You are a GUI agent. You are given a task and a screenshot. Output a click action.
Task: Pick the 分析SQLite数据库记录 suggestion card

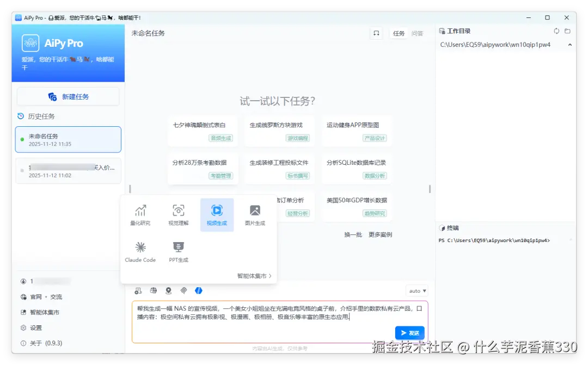pos(356,168)
